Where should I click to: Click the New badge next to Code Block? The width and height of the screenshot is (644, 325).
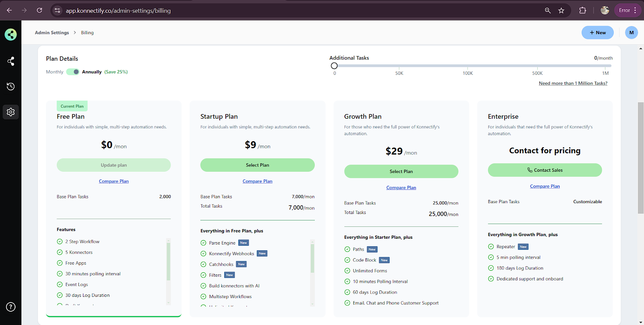[x=384, y=260]
